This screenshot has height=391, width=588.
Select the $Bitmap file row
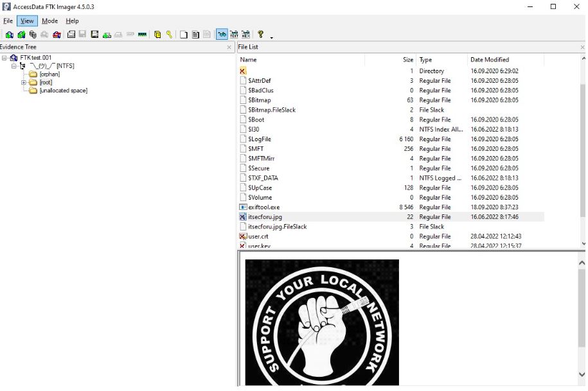pos(391,100)
